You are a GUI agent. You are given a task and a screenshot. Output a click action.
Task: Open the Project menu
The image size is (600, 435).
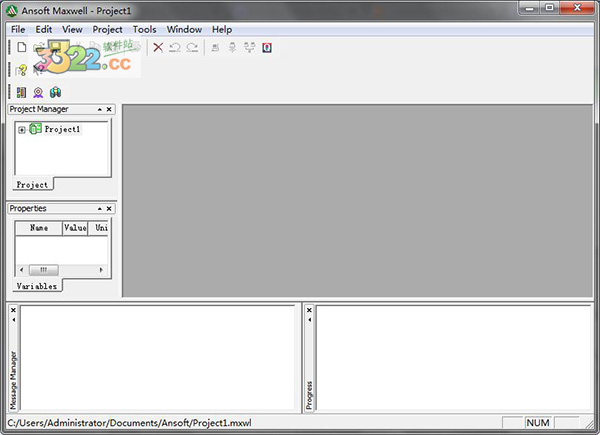tap(108, 29)
